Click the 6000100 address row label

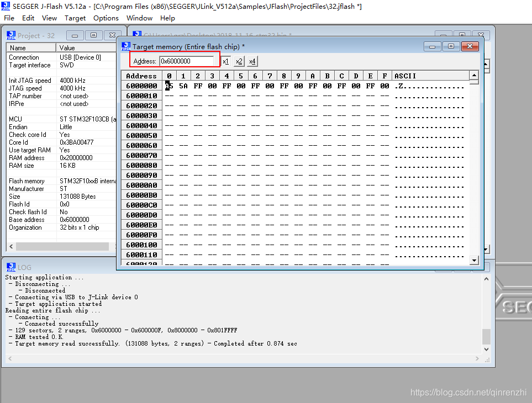[141, 245]
